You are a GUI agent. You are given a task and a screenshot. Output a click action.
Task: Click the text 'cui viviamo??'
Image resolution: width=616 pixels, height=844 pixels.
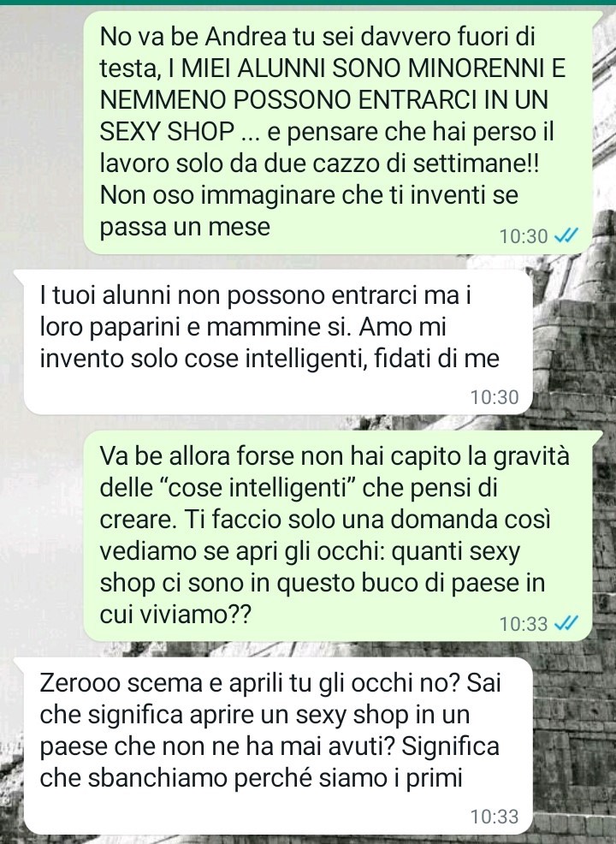point(175,614)
